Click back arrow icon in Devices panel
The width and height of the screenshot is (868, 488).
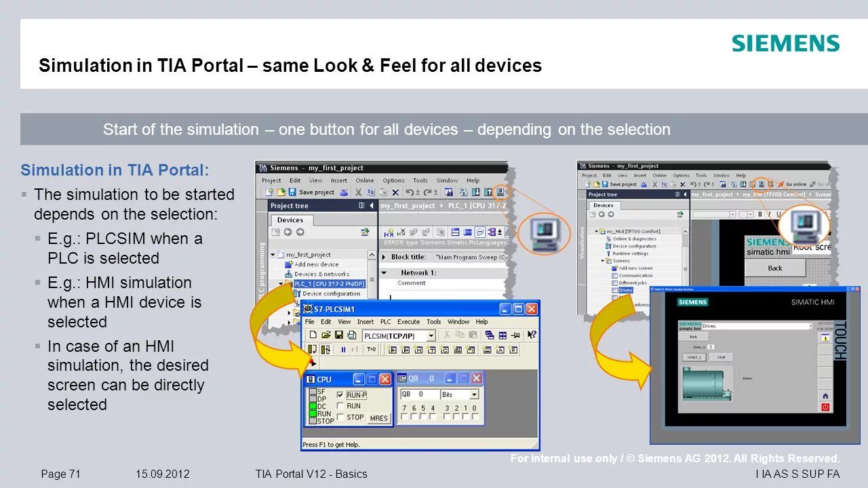coord(288,232)
